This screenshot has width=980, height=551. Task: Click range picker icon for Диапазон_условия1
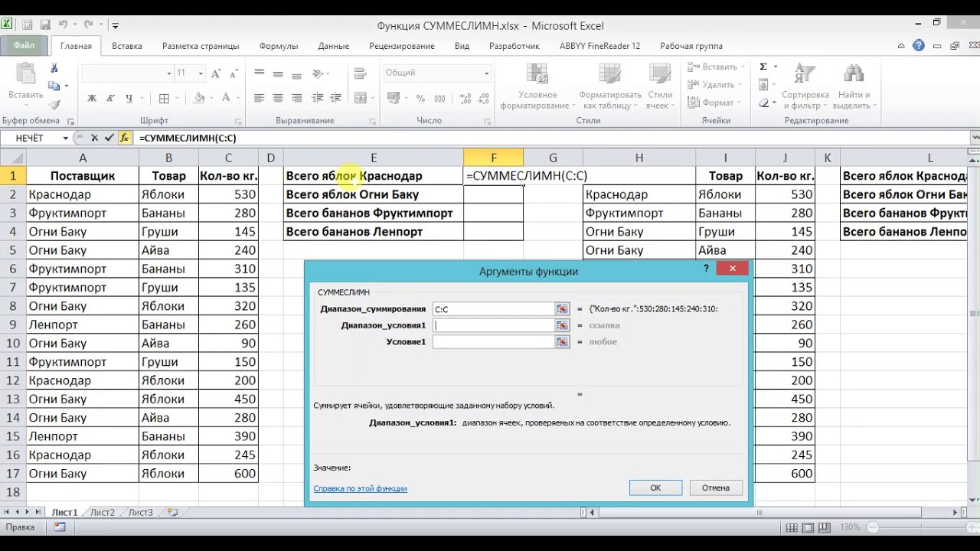tap(563, 325)
